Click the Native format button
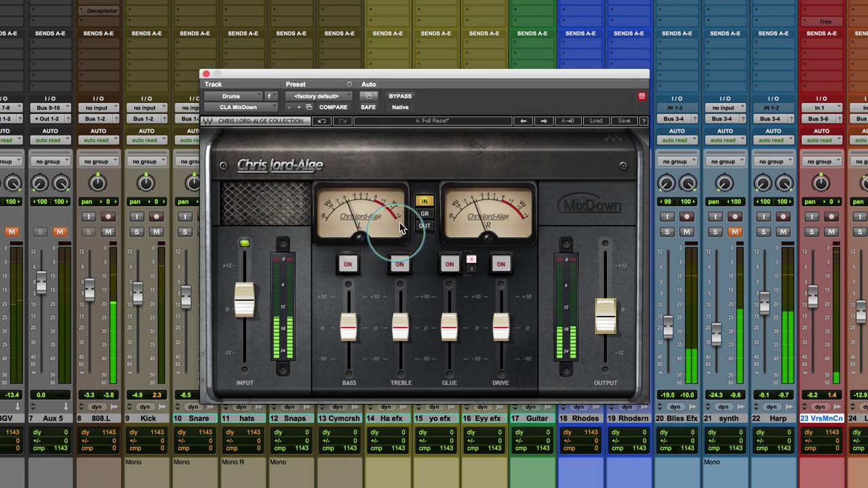 (x=400, y=107)
